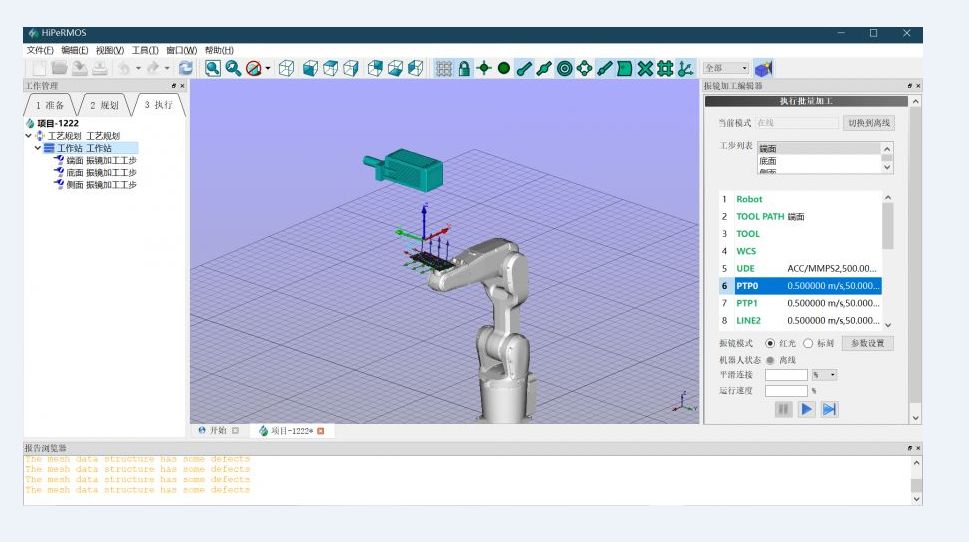This screenshot has width=969, height=542.
Task: Open the 帮助(H) menu
Action: 219,50
